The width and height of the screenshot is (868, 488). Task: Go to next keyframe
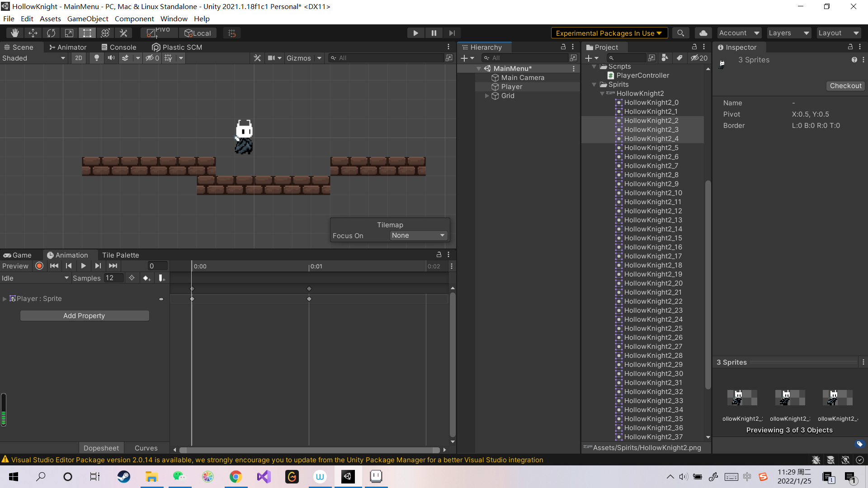coord(98,266)
